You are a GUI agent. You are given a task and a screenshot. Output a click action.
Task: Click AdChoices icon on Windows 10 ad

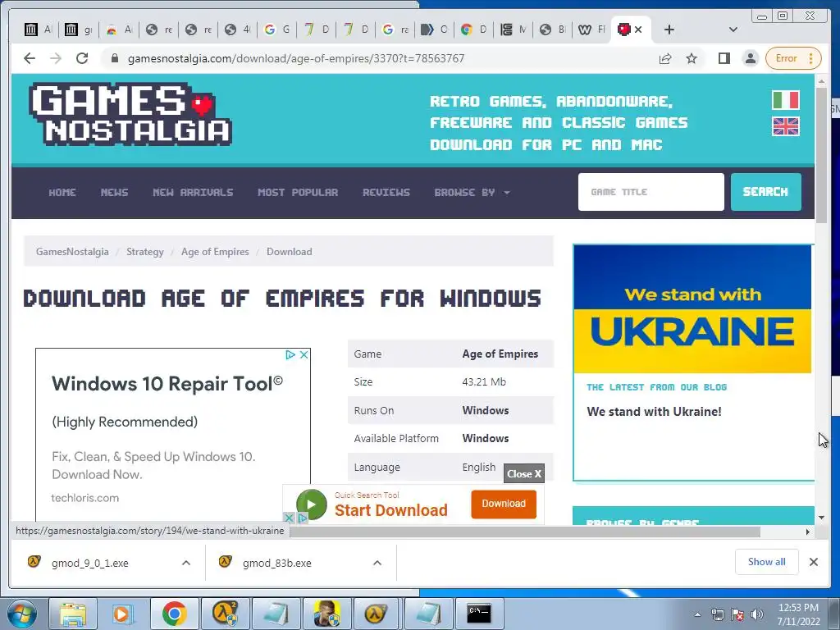(x=290, y=354)
